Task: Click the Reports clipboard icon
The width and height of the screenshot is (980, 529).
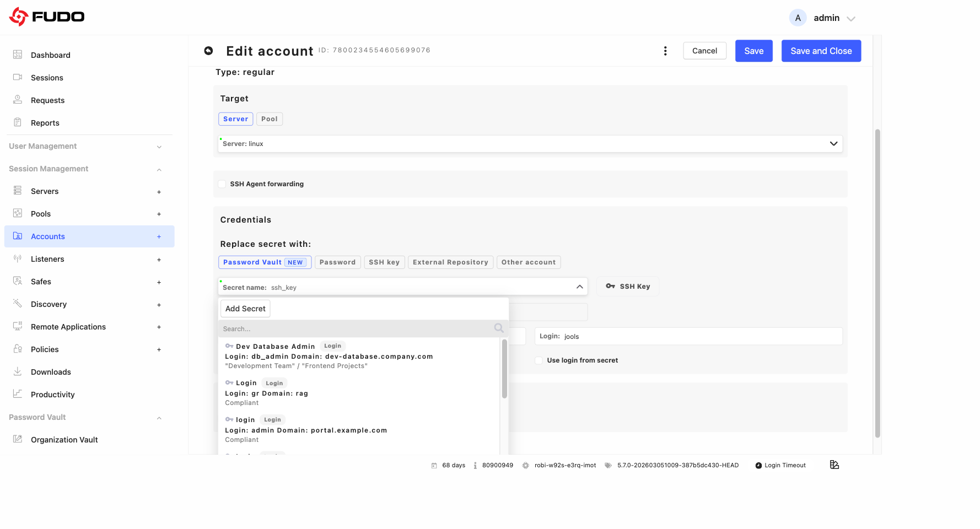Action: 18,122
